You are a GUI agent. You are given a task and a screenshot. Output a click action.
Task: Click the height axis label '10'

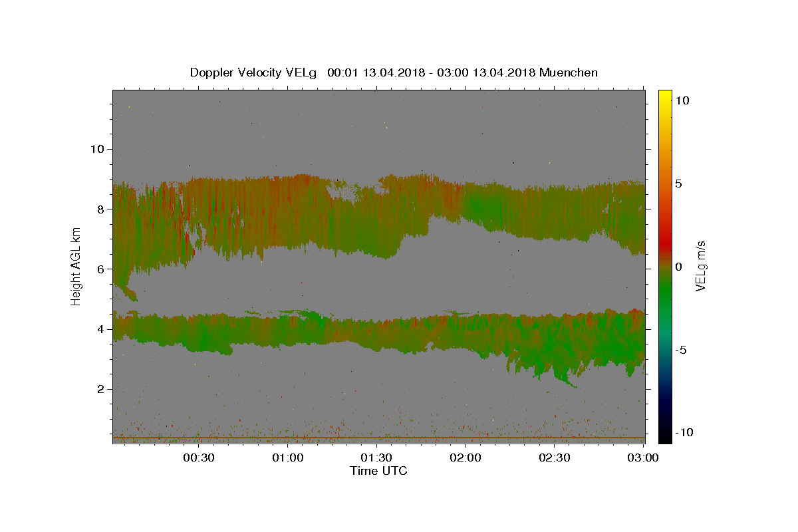pos(97,149)
